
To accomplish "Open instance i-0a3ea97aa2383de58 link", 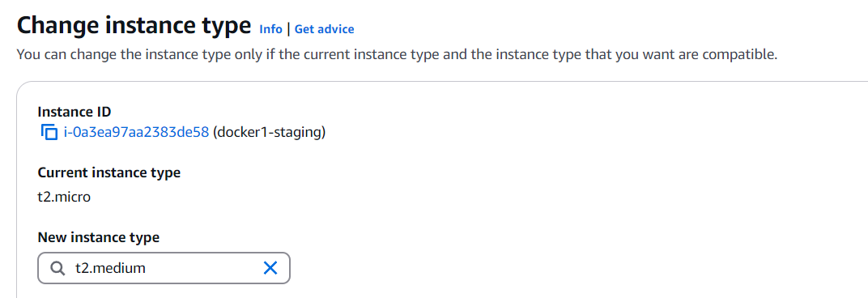I will pos(136,133).
